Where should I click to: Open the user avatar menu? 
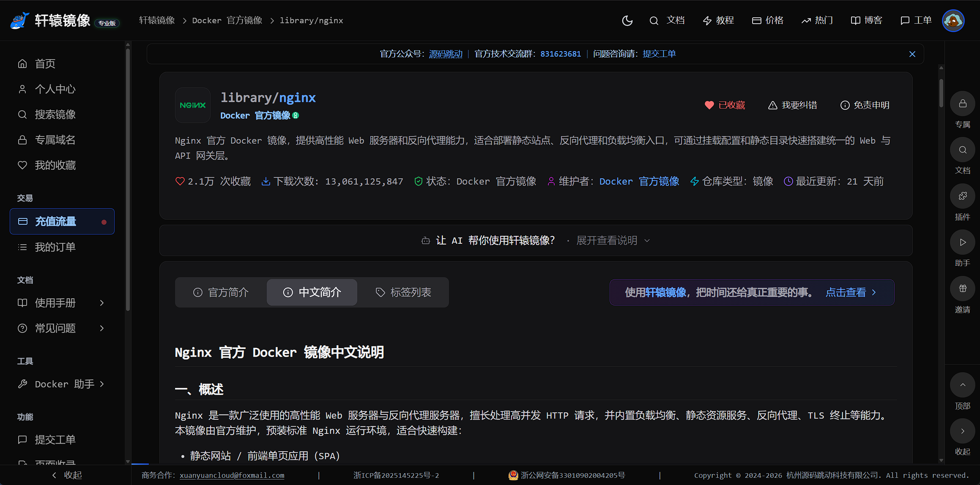click(953, 20)
